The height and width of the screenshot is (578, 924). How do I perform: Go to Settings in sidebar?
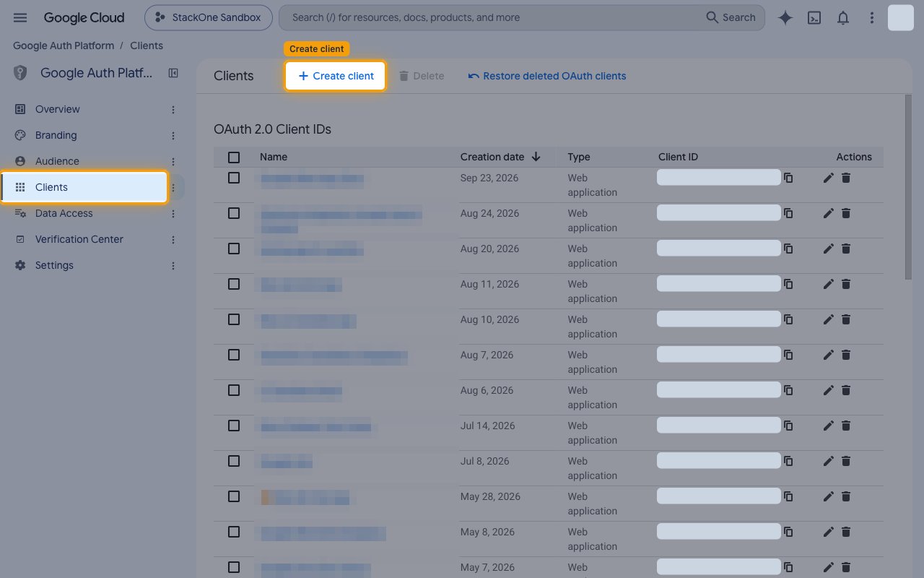(x=54, y=265)
